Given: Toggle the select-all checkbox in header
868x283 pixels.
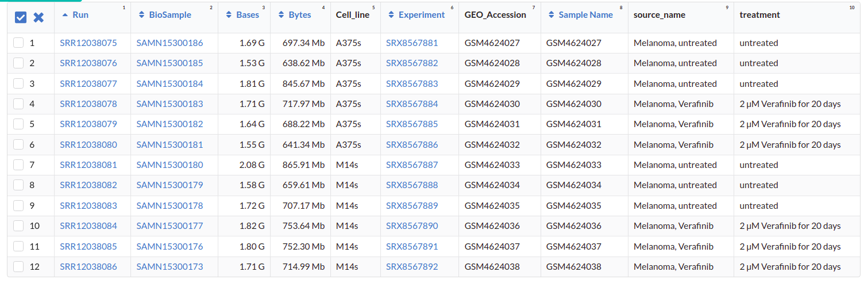Looking at the screenshot, I should [21, 17].
